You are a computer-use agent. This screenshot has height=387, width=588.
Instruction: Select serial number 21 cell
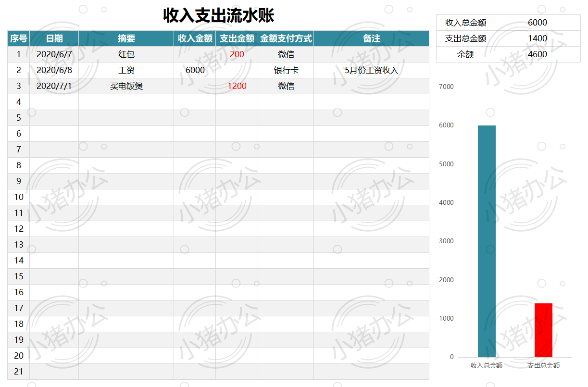click(19, 372)
